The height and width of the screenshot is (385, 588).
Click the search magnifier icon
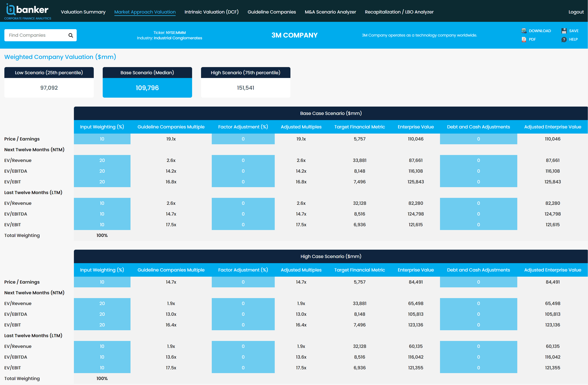[x=71, y=35]
